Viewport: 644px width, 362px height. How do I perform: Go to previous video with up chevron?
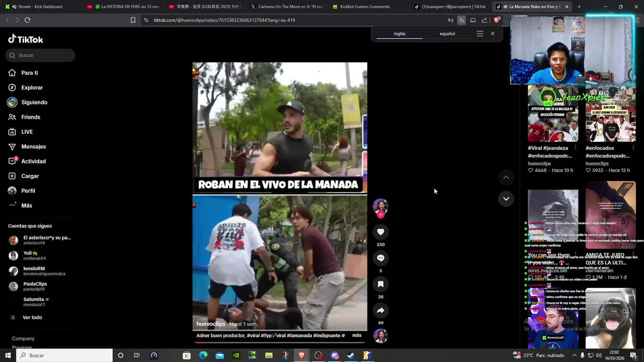click(x=506, y=177)
